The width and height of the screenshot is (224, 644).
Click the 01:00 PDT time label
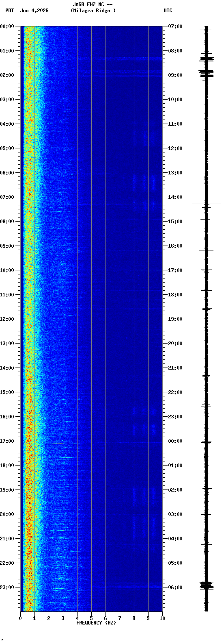pyautogui.click(x=7, y=51)
